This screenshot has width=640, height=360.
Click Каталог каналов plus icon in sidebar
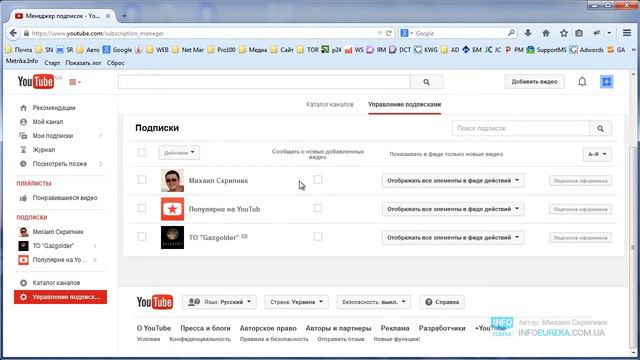[x=23, y=283]
